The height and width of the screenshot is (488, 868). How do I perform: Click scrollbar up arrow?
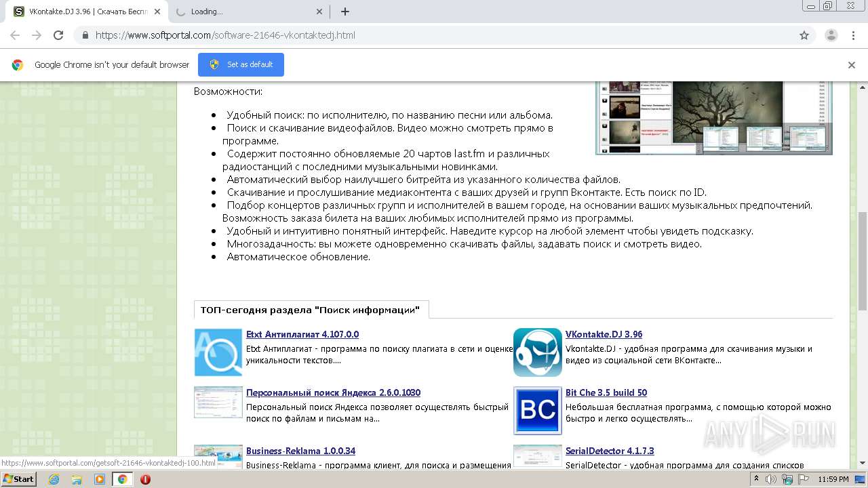(x=862, y=87)
